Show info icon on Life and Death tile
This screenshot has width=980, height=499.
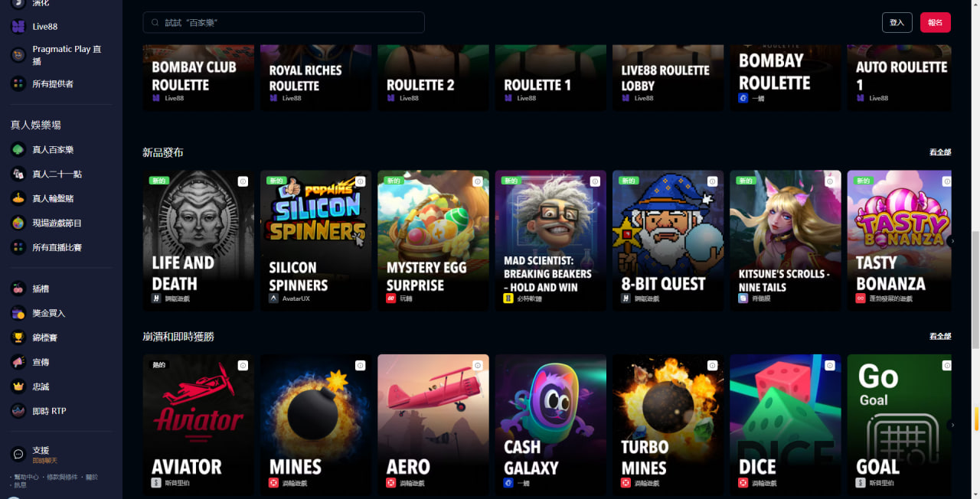(x=243, y=181)
